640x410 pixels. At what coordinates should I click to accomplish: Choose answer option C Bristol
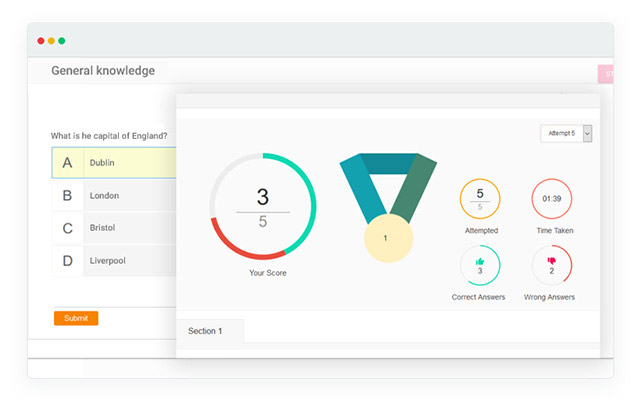coord(113,228)
